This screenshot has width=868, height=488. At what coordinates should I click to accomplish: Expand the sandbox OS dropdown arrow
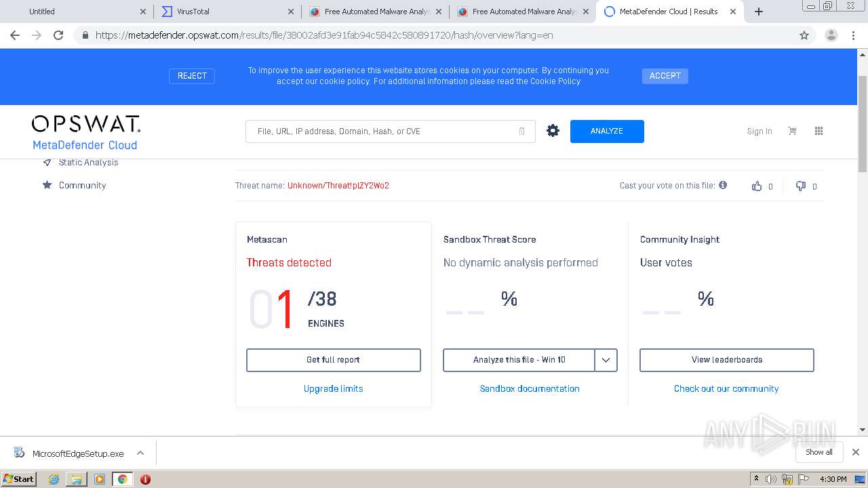click(x=606, y=360)
